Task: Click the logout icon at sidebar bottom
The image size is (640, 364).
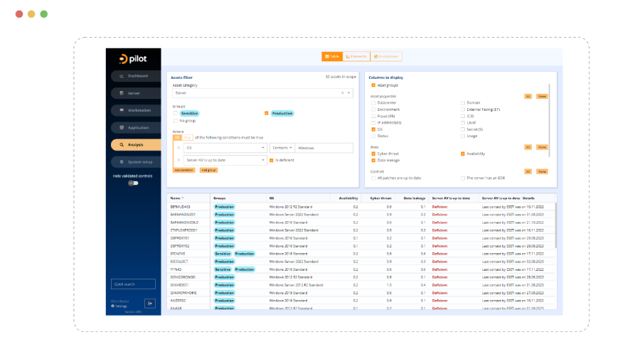Action: 150,304
